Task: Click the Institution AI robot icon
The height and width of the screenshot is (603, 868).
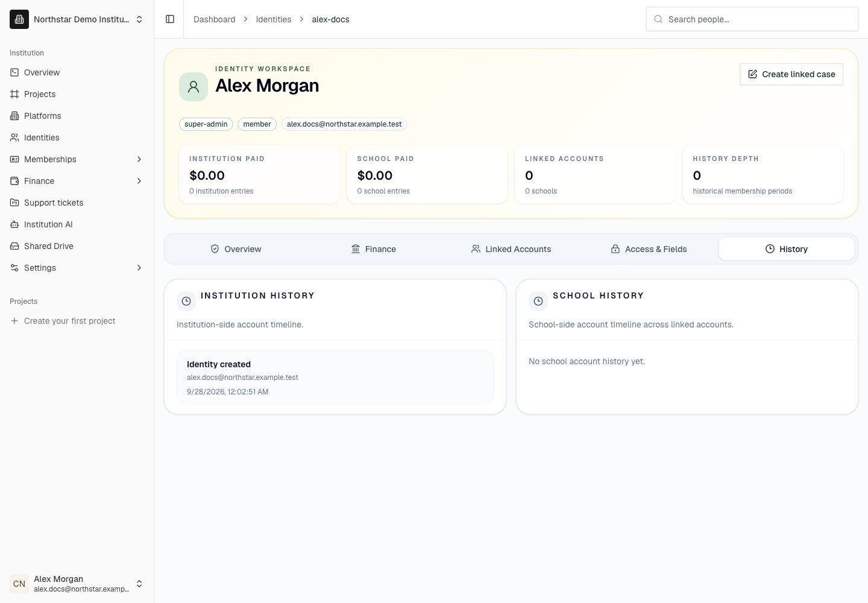Action: point(14,224)
